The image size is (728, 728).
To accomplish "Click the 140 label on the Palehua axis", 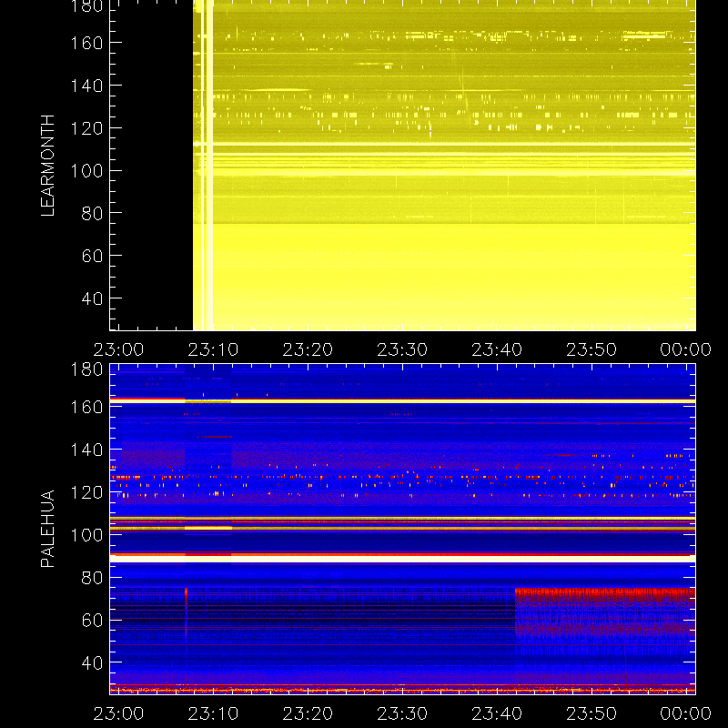I will pyautogui.click(x=86, y=450).
